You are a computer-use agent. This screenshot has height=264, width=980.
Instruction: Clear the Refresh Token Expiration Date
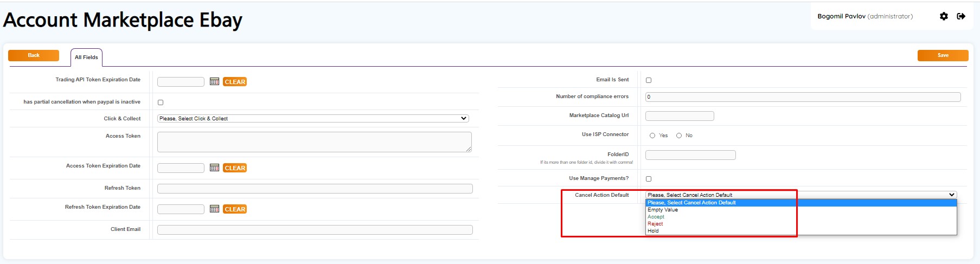click(x=235, y=209)
